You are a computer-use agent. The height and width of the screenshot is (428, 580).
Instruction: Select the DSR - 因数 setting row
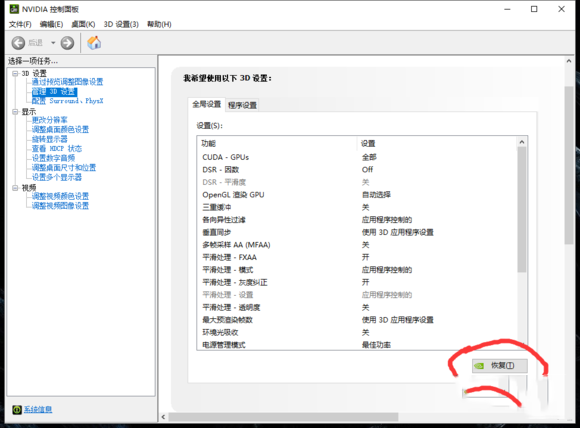point(357,169)
